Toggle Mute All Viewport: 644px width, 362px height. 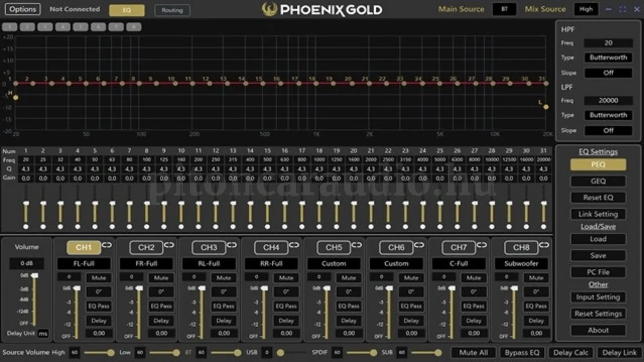[473, 353]
